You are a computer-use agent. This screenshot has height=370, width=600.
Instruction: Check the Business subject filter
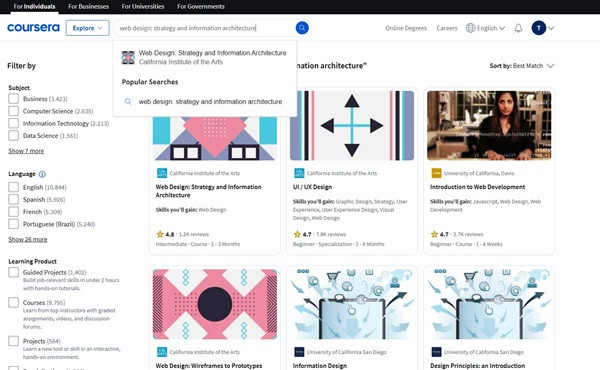pyautogui.click(x=13, y=99)
